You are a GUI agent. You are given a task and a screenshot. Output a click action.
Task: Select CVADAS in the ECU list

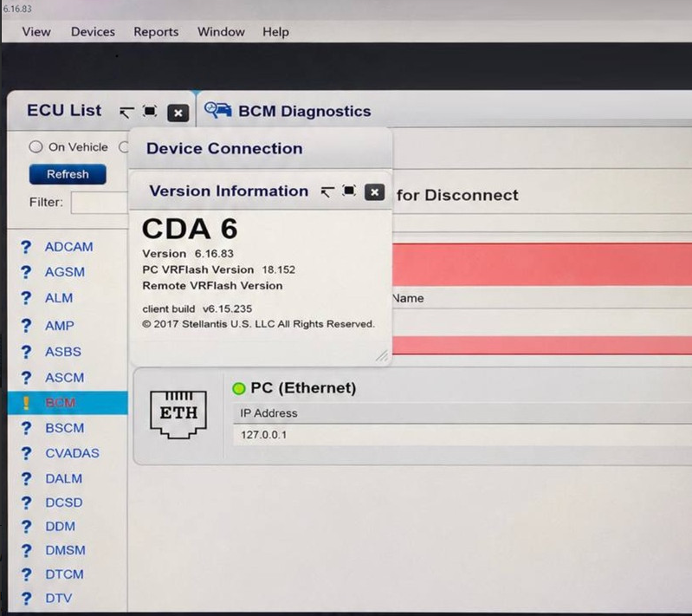(73, 453)
